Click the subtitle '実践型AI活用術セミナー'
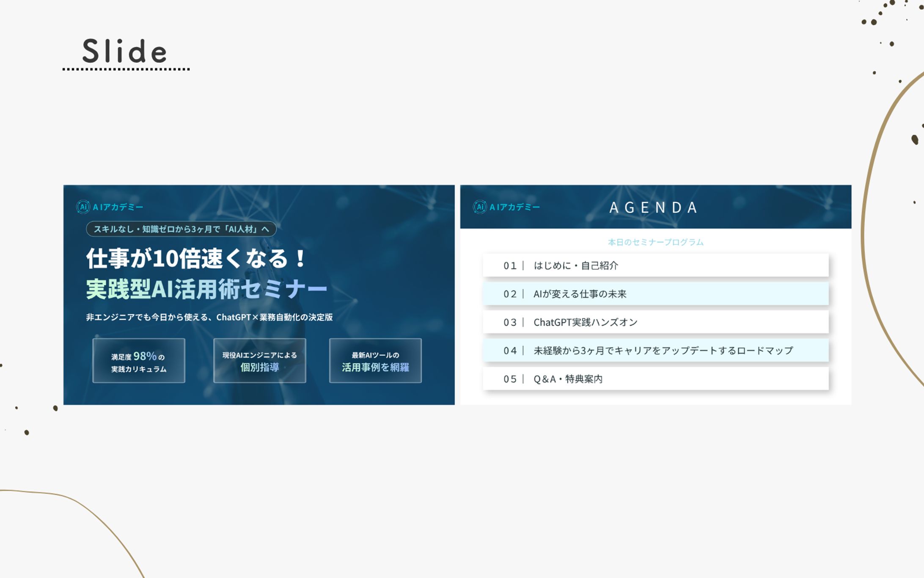Viewport: 924px width, 578px height. click(206, 289)
